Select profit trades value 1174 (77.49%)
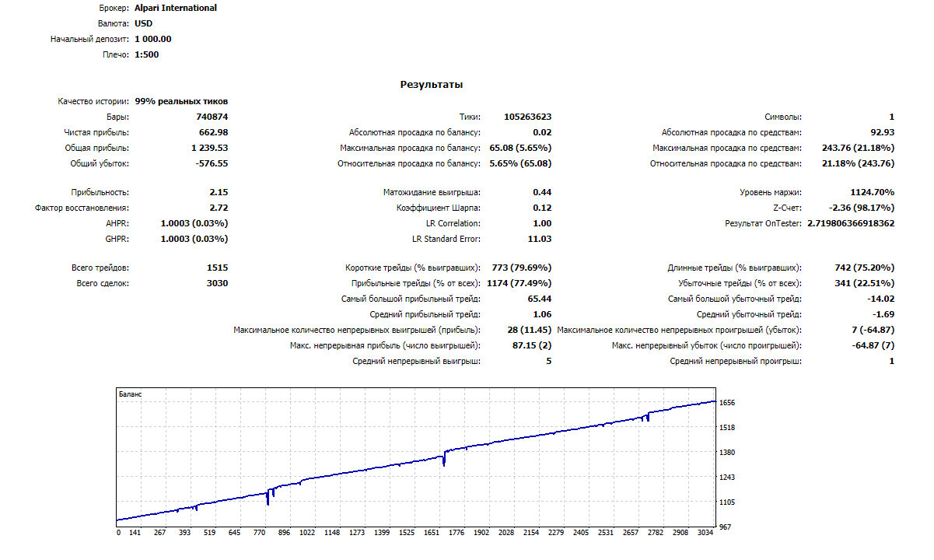The width and height of the screenshot is (934, 560). (519, 283)
